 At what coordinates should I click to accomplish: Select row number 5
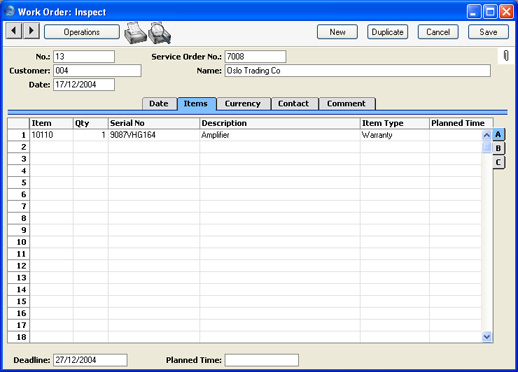coord(19,183)
